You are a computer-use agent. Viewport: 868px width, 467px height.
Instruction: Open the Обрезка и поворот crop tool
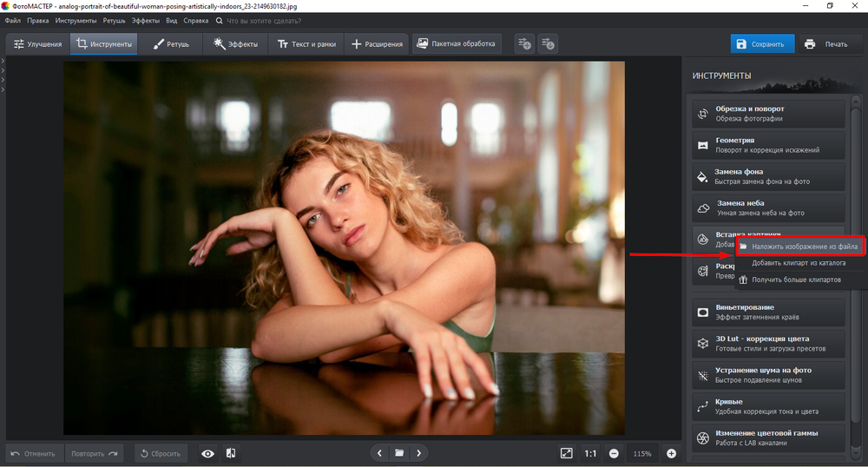click(768, 114)
